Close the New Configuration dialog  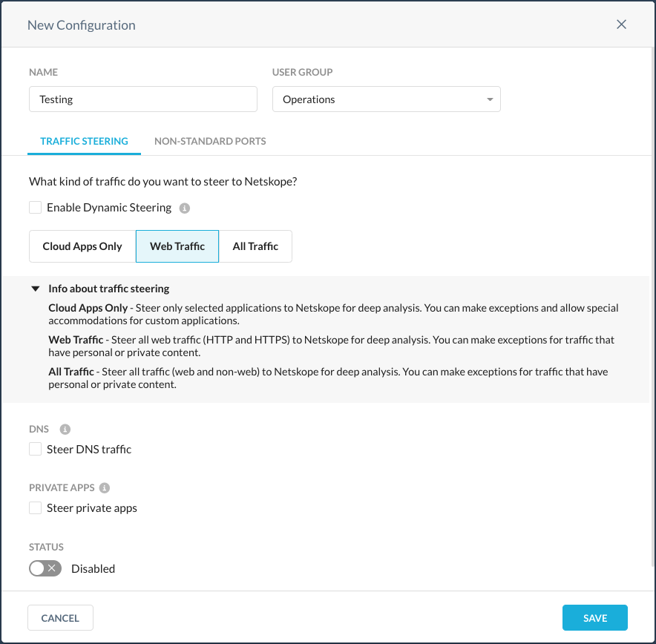pyautogui.click(x=622, y=24)
